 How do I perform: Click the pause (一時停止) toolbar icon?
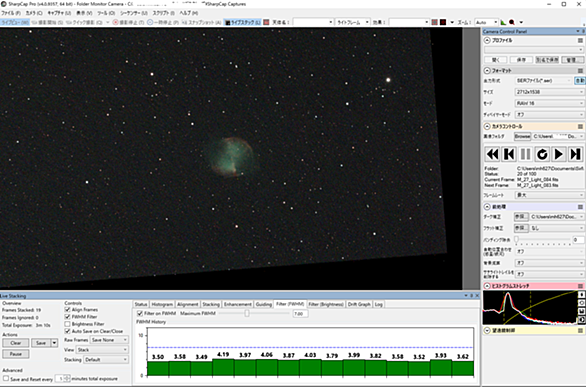click(x=150, y=22)
